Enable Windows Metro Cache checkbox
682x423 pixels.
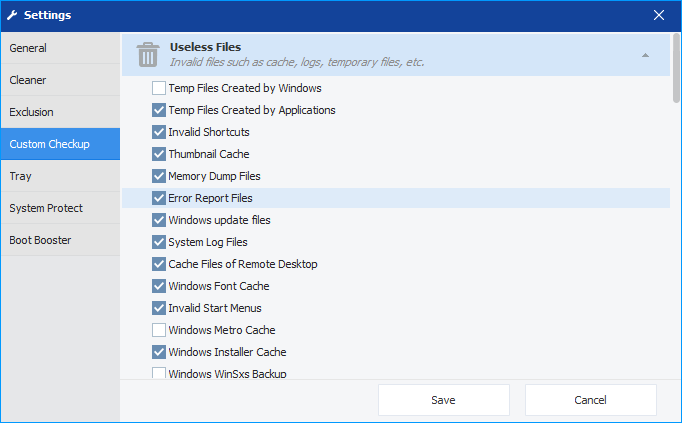159,330
